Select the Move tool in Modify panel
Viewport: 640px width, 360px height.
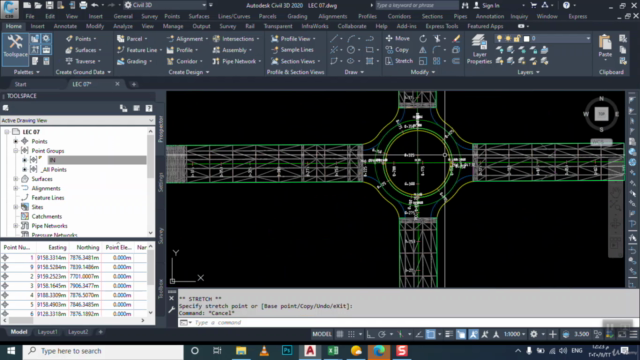coord(398,38)
